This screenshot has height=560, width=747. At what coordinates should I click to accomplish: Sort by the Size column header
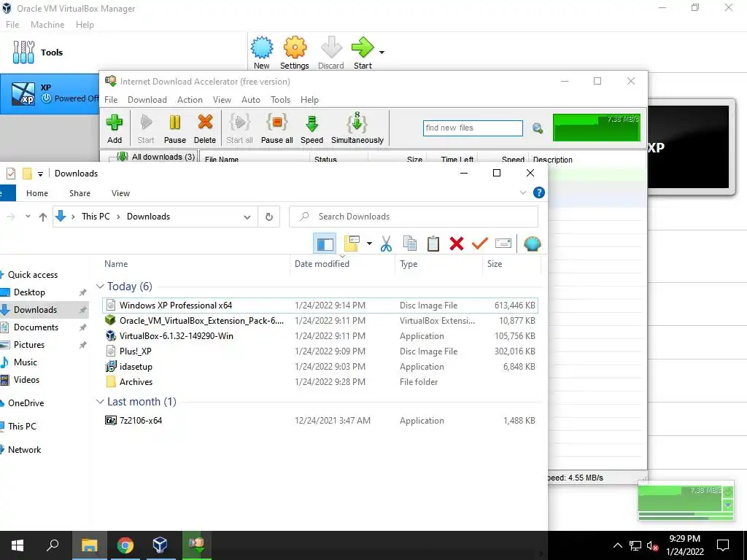click(511, 264)
